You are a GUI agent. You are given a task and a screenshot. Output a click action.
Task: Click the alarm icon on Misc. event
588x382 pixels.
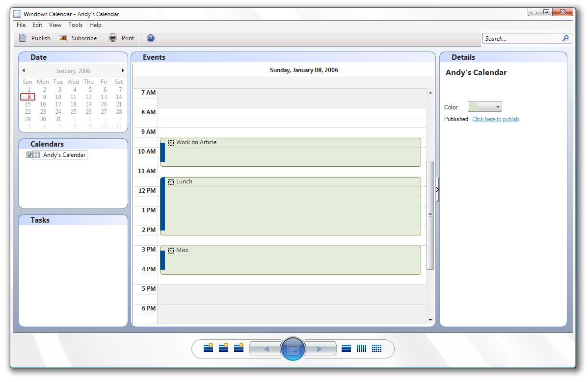pos(171,250)
